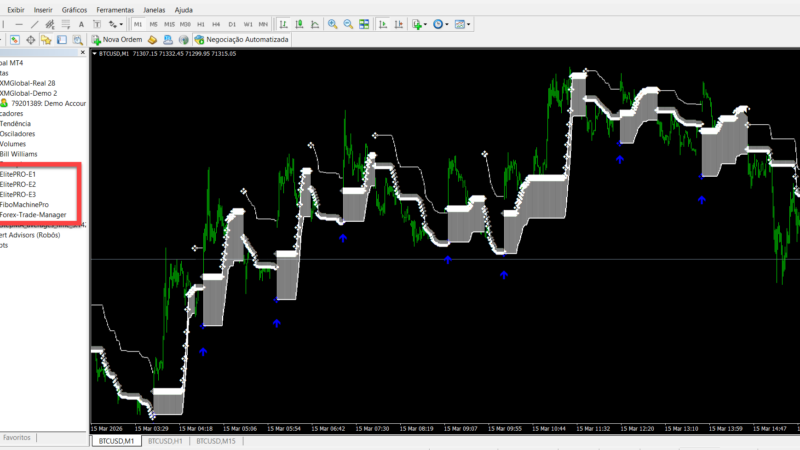Zoom in on the chart

(333, 24)
